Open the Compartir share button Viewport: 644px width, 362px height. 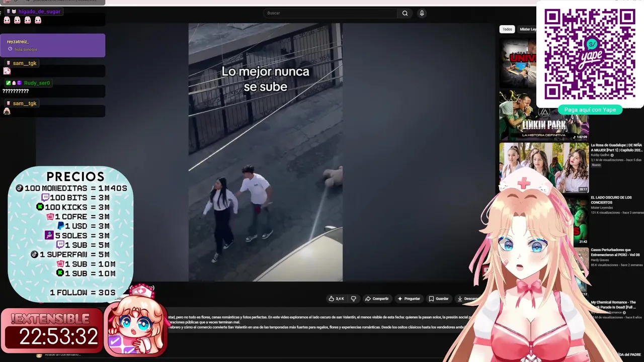(x=377, y=299)
